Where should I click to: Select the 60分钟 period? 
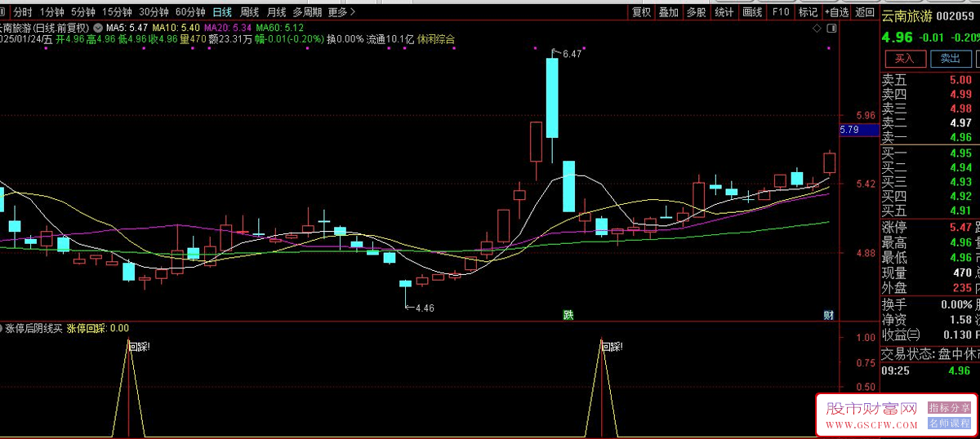coord(190,12)
